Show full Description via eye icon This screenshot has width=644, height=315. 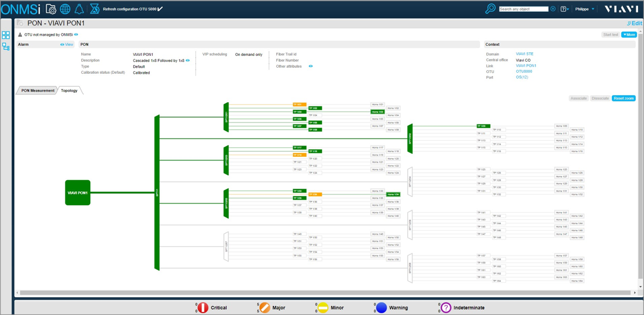tap(188, 61)
